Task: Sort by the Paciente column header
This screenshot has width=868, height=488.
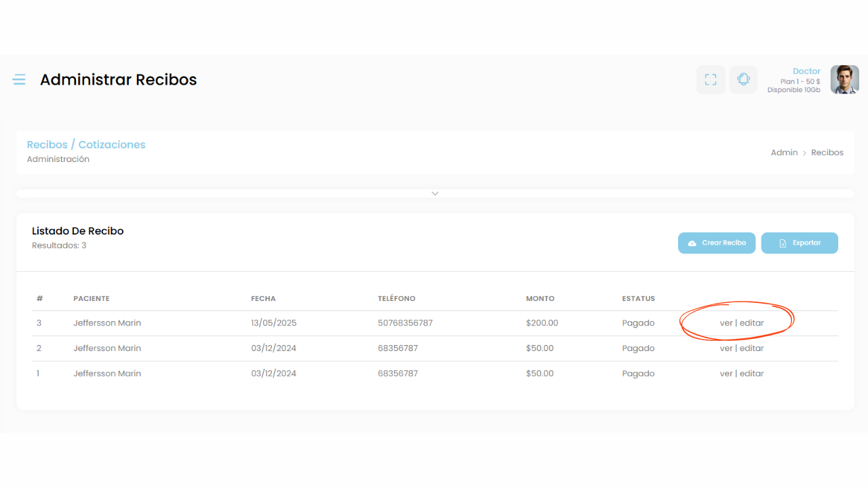Action: point(92,298)
